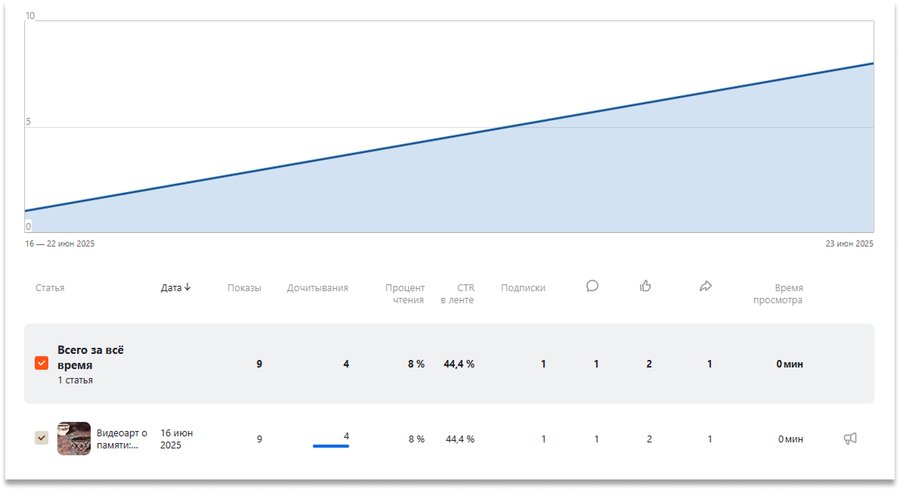
Task: Click the bold '44,4 %' CTR total value
Action: [x=459, y=364]
